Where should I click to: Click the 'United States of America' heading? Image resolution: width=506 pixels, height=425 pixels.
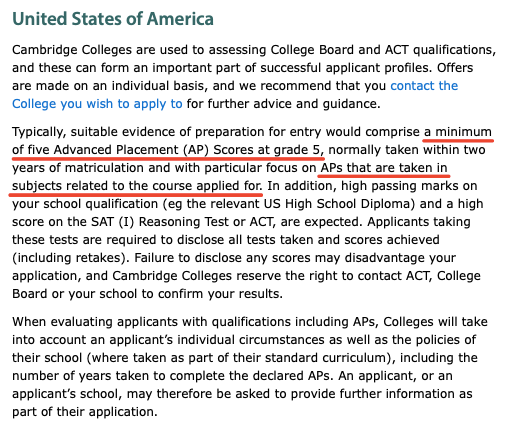tap(113, 19)
